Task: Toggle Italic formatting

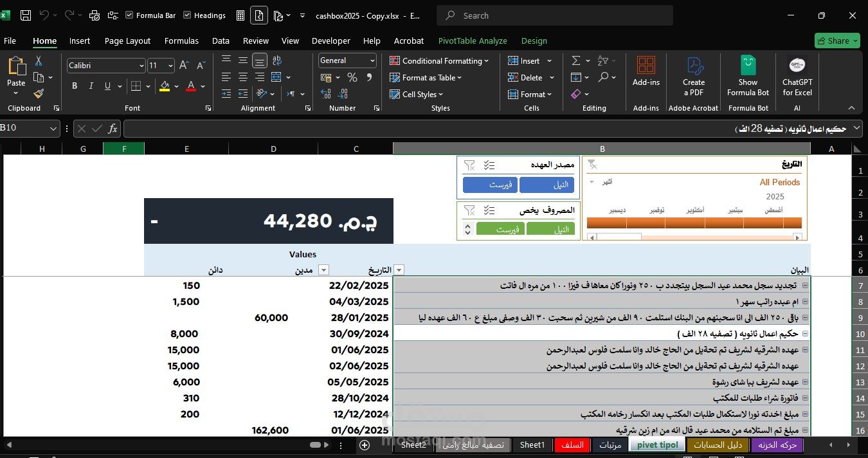Action: [x=91, y=86]
